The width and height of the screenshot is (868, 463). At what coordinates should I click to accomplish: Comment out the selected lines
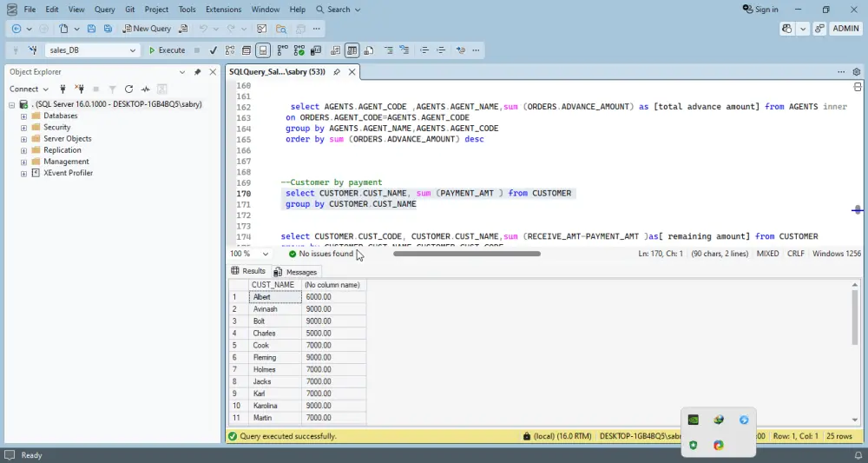pyautogui.click(x=389, y=50)
